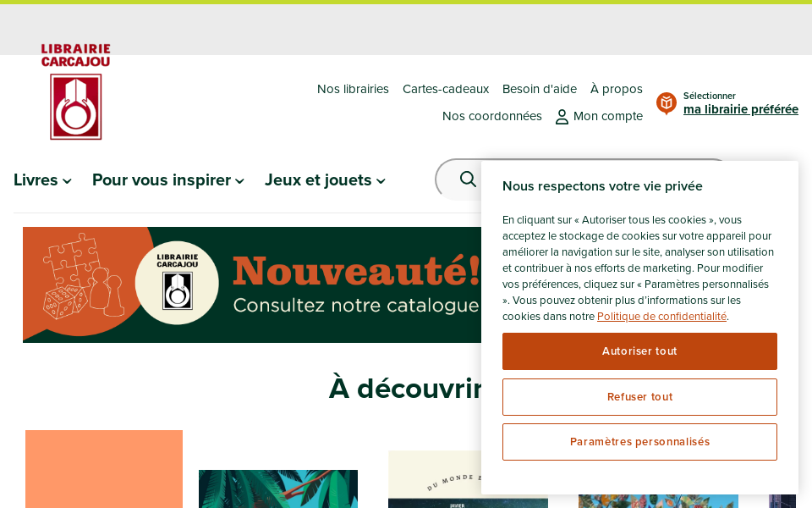Click the person icon beside Mon compte
This screenshot has width=812, height=508.
coord(562,117)
